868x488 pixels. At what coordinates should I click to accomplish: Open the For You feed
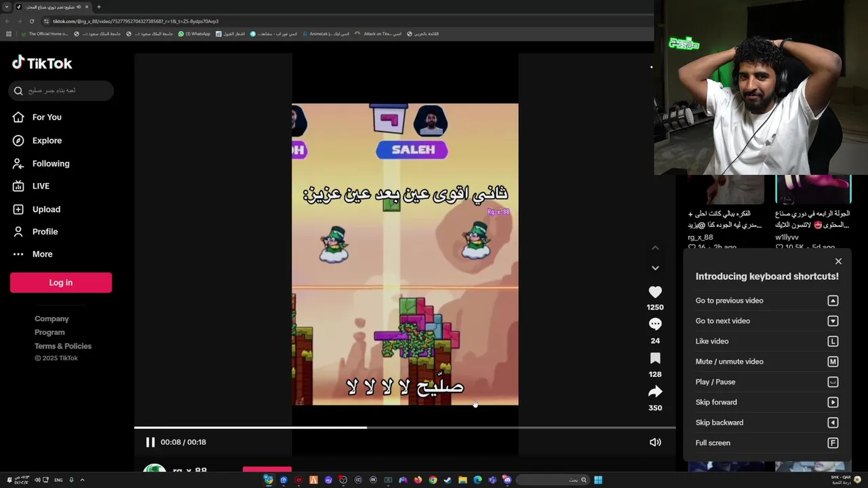point(37,117)
